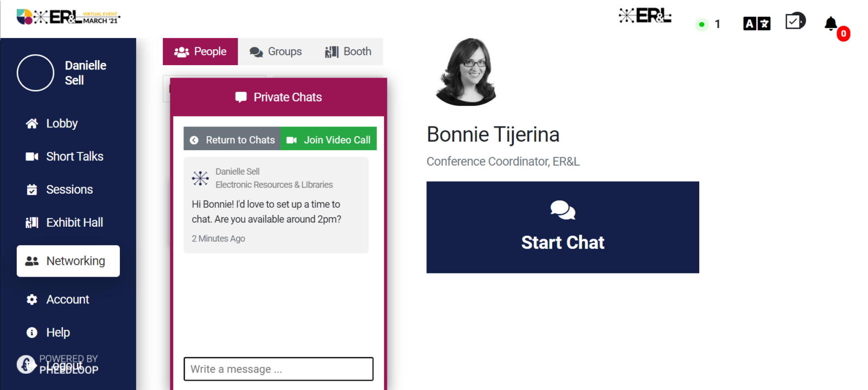This screenshot has height=390, width=868.
Task: Navigate to Exhibit Hall
Action: point(74,223)
